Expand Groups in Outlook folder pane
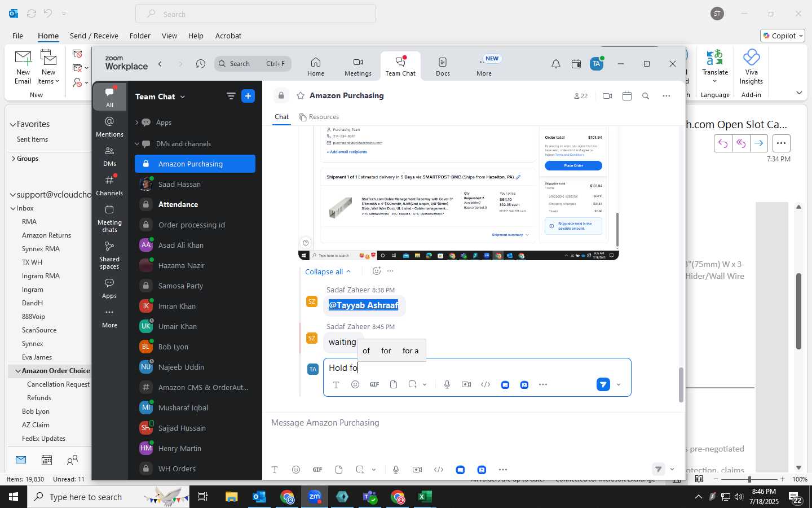Viewport: 812px width, 508px height. click(x=12, y=159)
